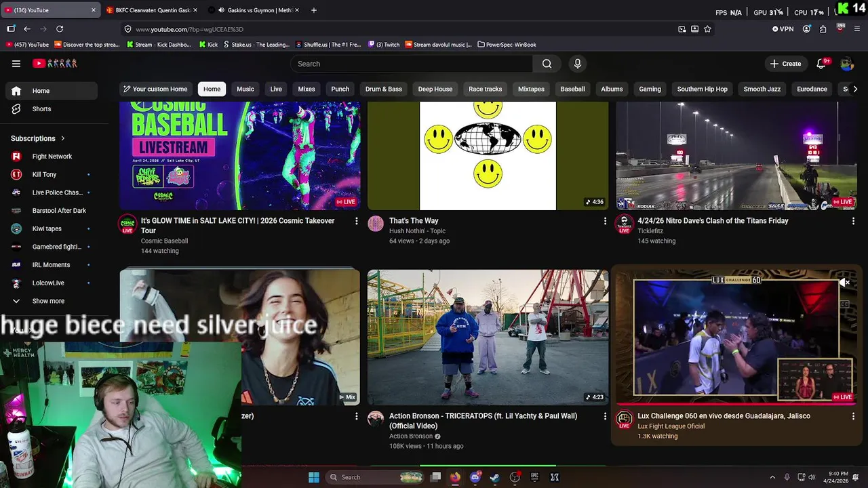Open Lux Fight League Oficial channel avatar
Viewport: 868px width, 488px height.
(x=624, y=419)
